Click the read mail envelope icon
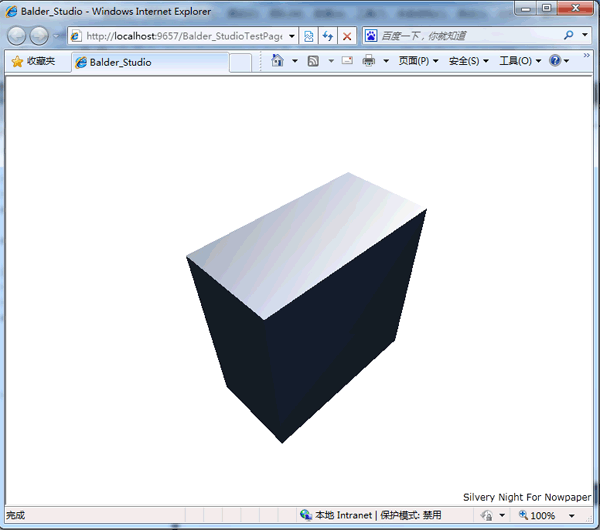 pos(347,60)
